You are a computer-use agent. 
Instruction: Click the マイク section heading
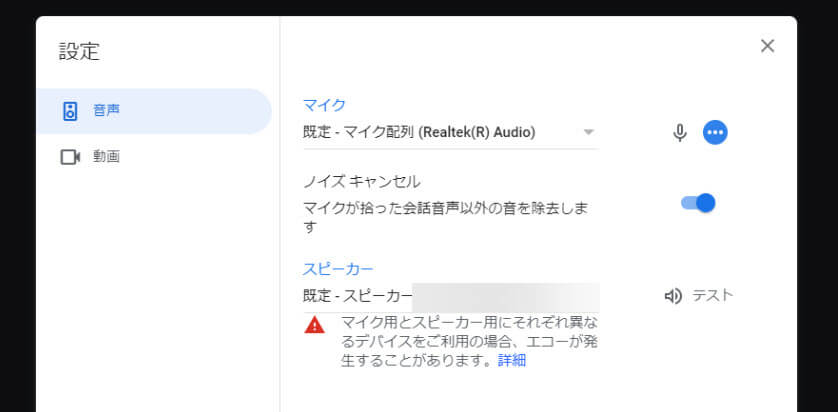324,105
